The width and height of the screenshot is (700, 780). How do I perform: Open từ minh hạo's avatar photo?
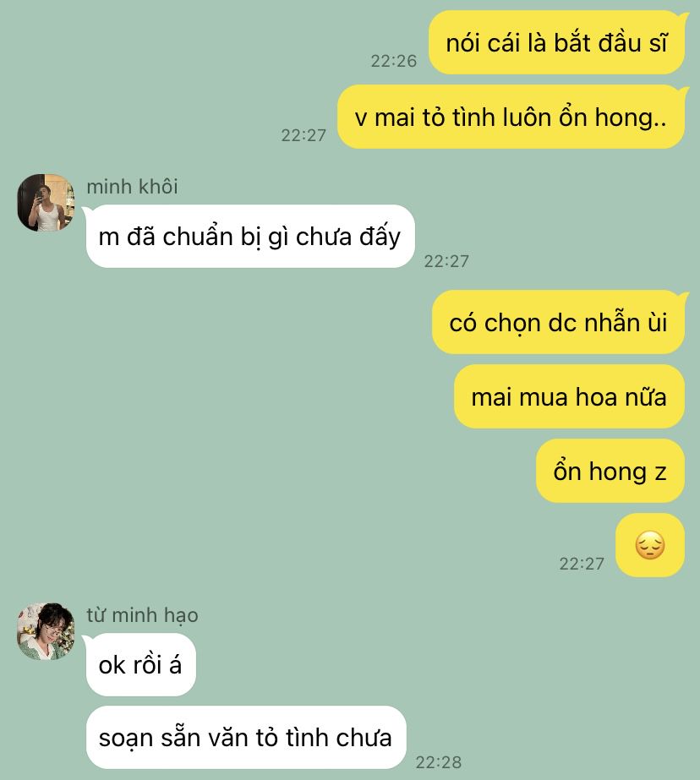46,631
